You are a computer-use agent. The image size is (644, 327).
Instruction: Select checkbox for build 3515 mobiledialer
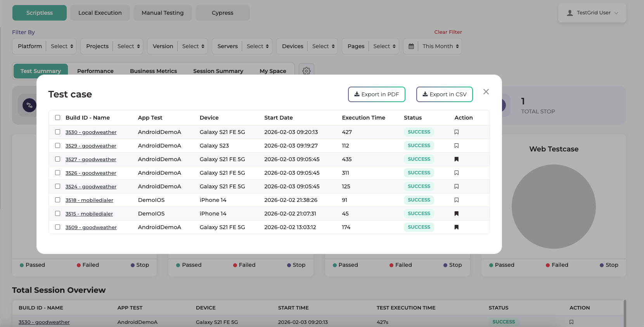(58, 214)
